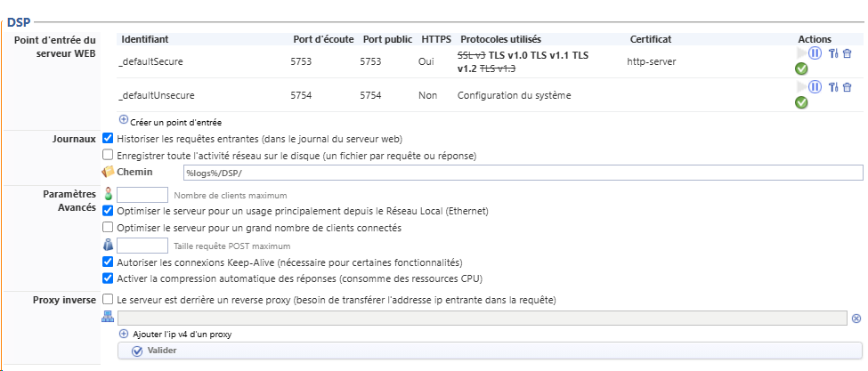Delete the _defaultUnsecure entry point via trash icon
This screenshot has width=868, height=371.
[x=847, y=87]
